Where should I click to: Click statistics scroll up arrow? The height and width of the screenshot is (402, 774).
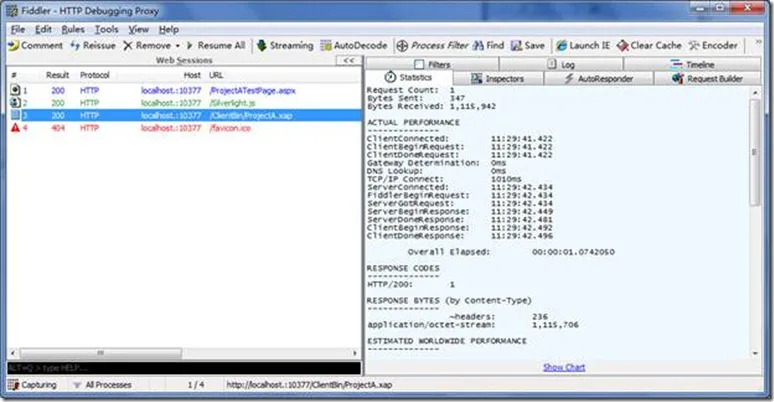click(755, 93)
